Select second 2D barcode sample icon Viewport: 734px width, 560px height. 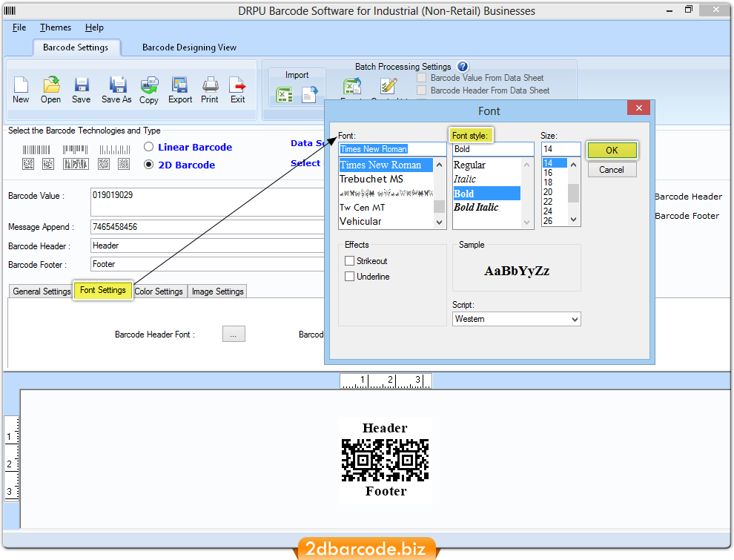pyautogui.click(x=48, y=164)
